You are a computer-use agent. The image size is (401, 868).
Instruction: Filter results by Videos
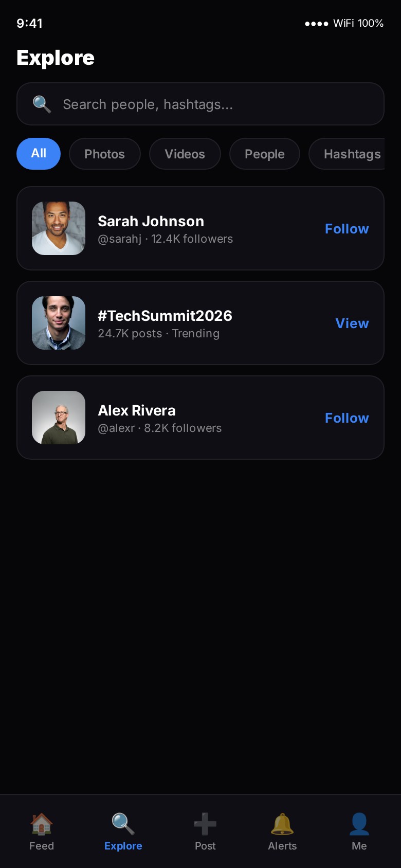185,154
